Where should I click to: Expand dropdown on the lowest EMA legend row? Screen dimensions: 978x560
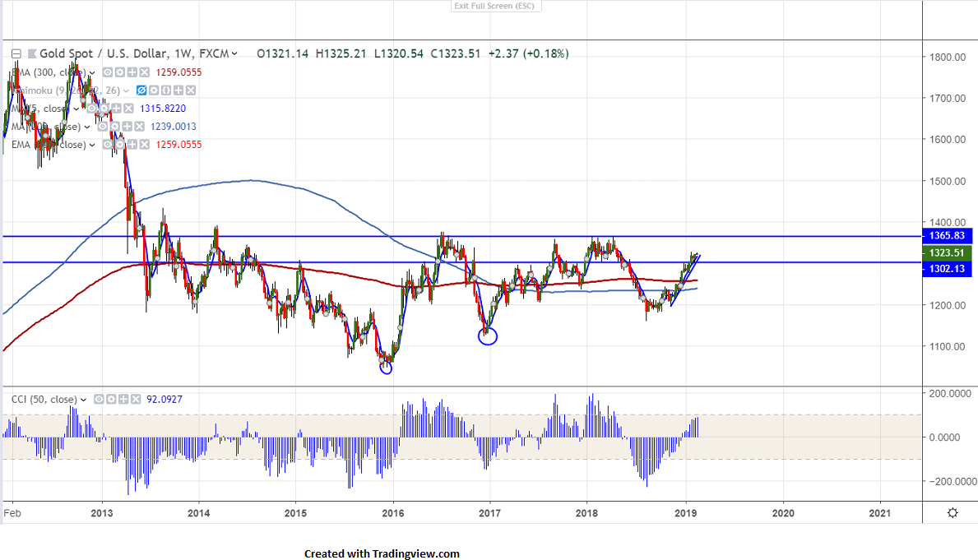click(x=91, y=146)
